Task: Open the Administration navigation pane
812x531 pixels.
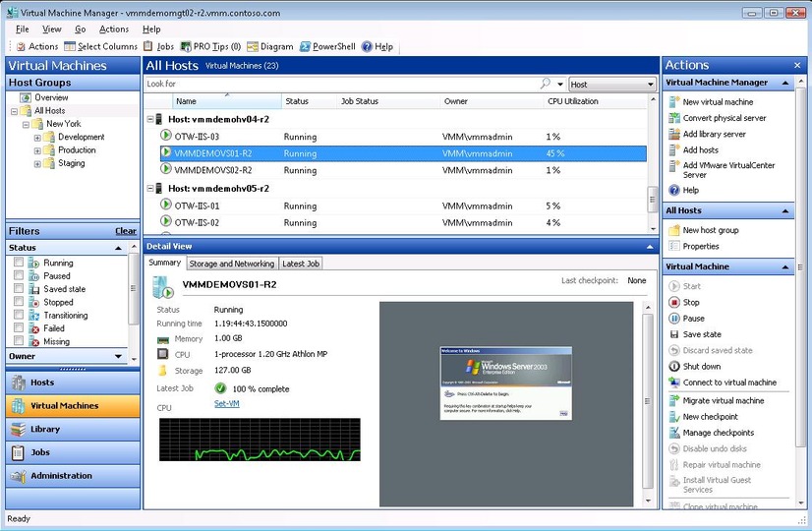Action: (x=73, y=476)
